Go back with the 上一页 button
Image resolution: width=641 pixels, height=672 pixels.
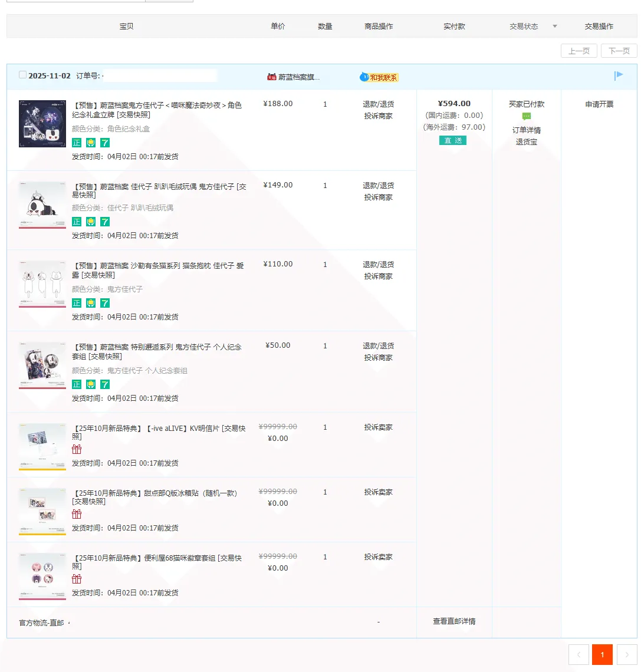tap(578, 51)
